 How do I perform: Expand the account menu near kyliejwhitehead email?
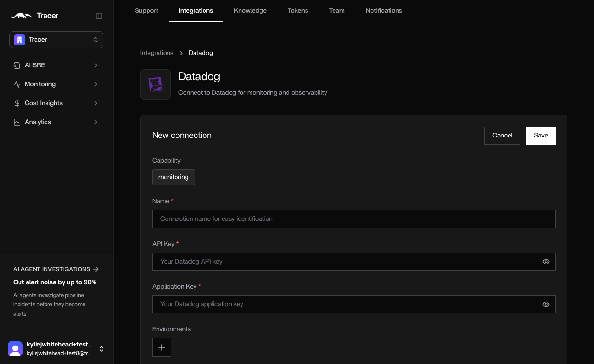click(101, 348)
